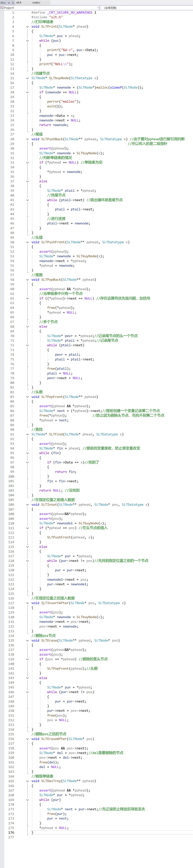The height and width of the screenshot is (868, 193).
Task: Click 'return NULL; //没找到' line
Action: click(59, 491)
